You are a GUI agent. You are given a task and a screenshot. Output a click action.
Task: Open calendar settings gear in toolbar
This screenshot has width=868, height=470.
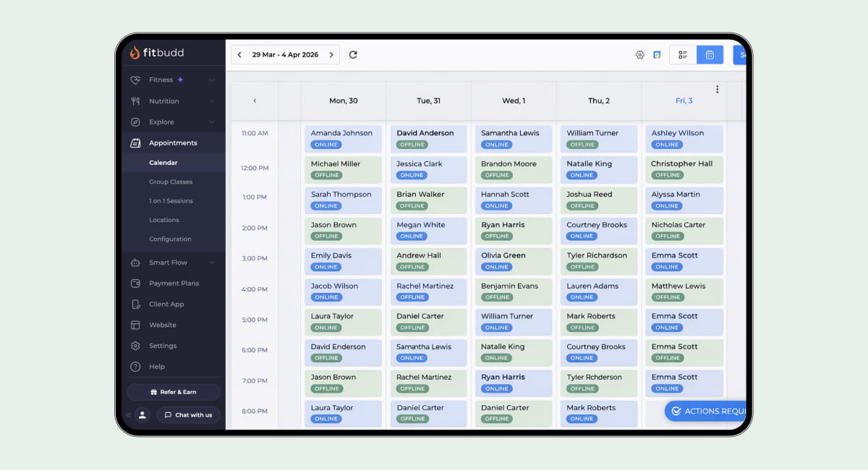click(x=639, y=55)
